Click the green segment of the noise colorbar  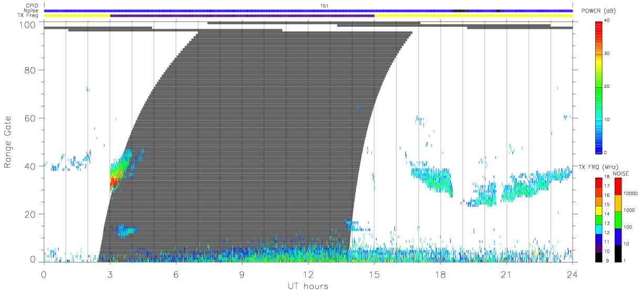coord(618,220)
